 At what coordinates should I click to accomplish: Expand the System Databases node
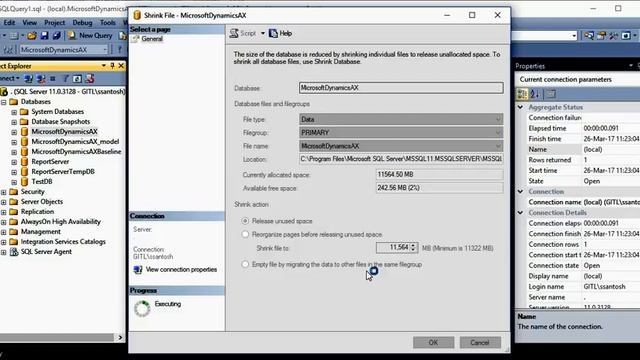coord(14,112)
